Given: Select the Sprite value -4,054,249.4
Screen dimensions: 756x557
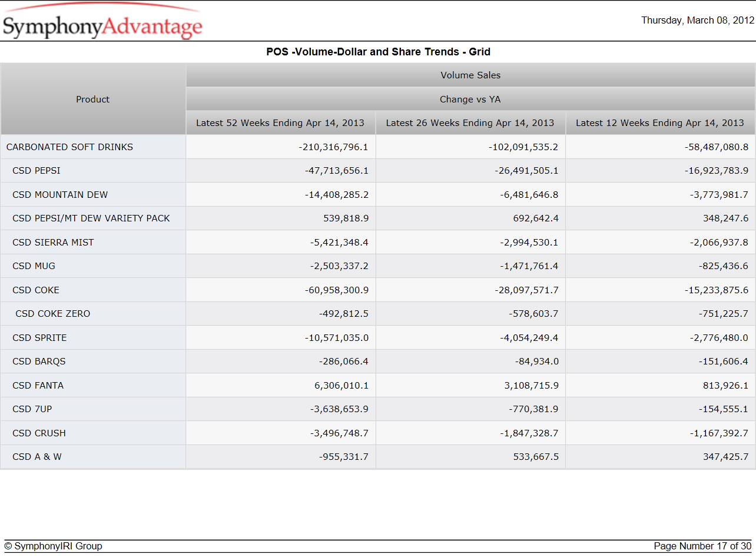Looking at the screenshot, I should (529, 338).
